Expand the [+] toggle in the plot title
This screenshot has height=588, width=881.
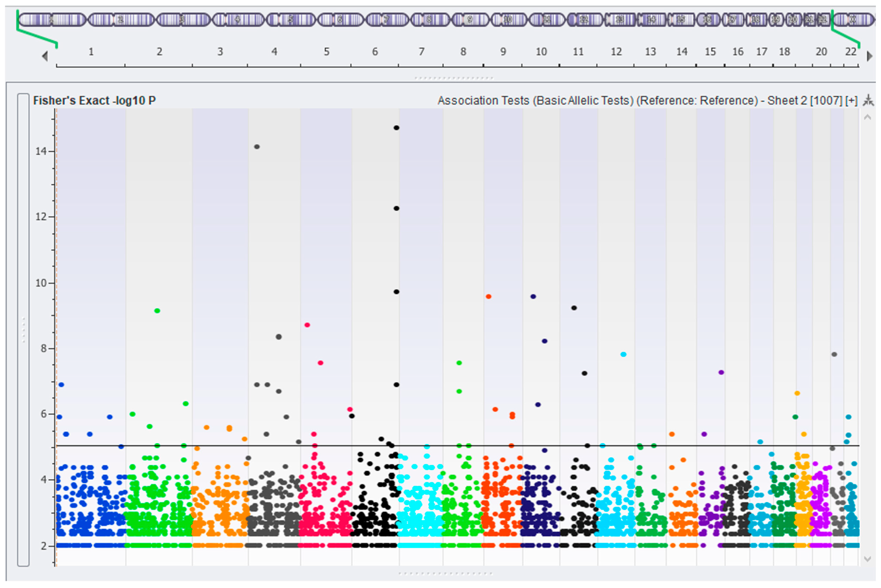coord(852,101)
